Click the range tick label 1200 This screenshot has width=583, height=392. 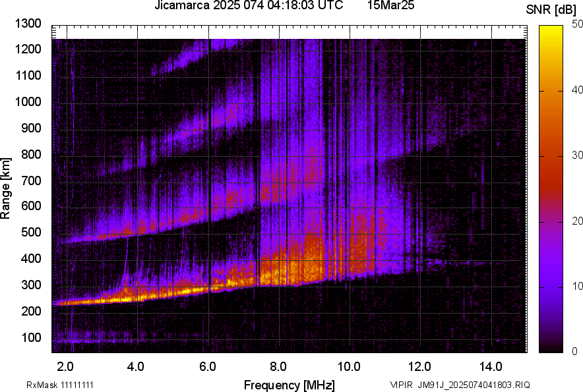(28, 49)
